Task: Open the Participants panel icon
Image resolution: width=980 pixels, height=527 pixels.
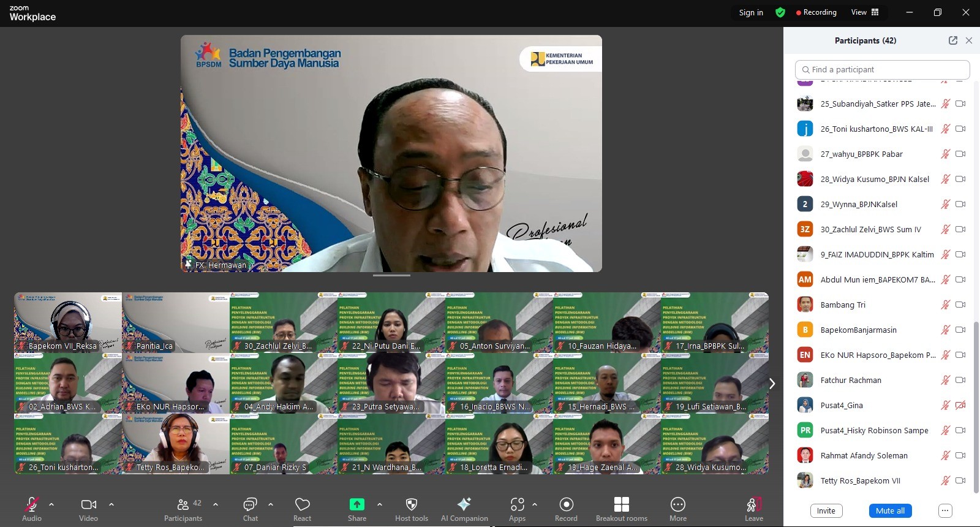Action: 183,504
